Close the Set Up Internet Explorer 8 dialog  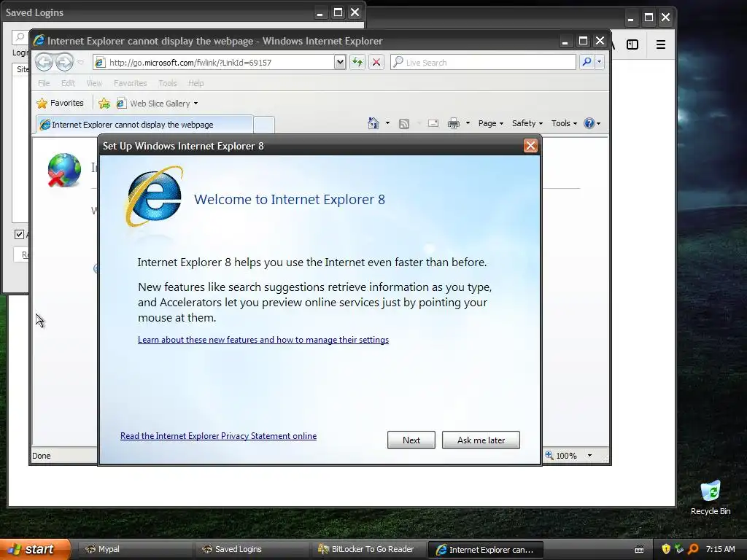pos(530,146)
